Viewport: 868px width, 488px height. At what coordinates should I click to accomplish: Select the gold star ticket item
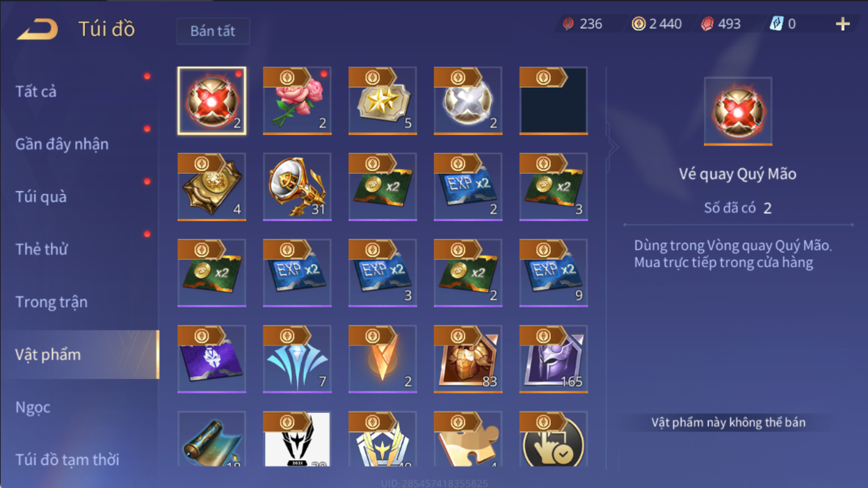click(x=383, y=101)
